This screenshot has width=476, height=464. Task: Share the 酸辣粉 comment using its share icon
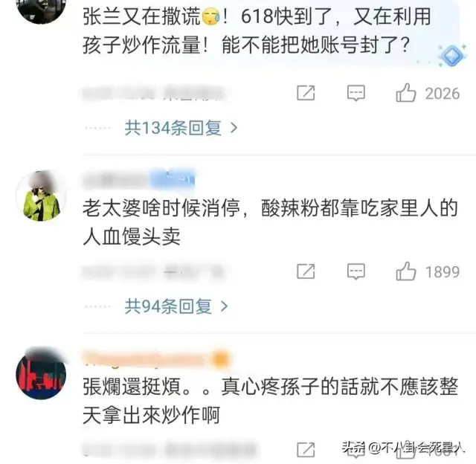click(306, 271)
